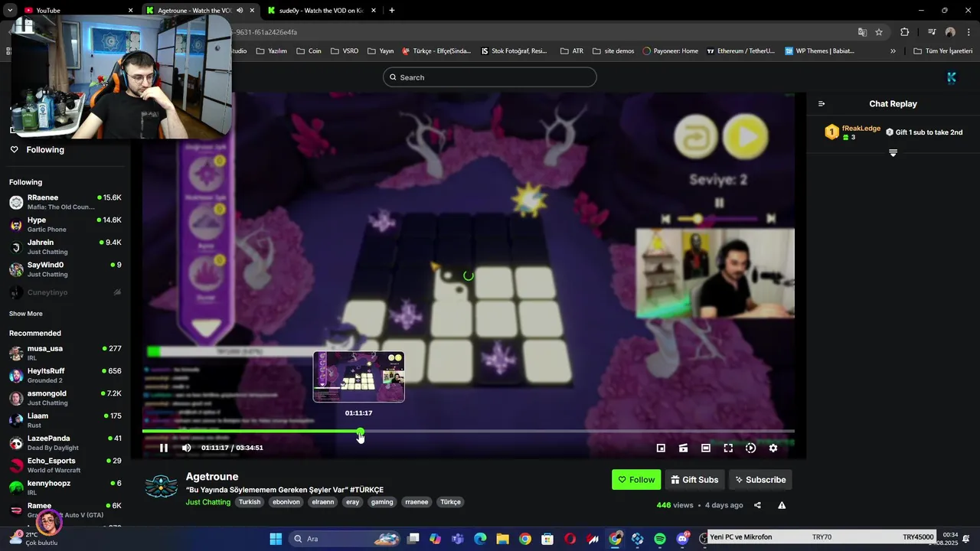980x551 pixels.
Task: Subscribe to Agetroune
Action: click(x=760, y=480)
